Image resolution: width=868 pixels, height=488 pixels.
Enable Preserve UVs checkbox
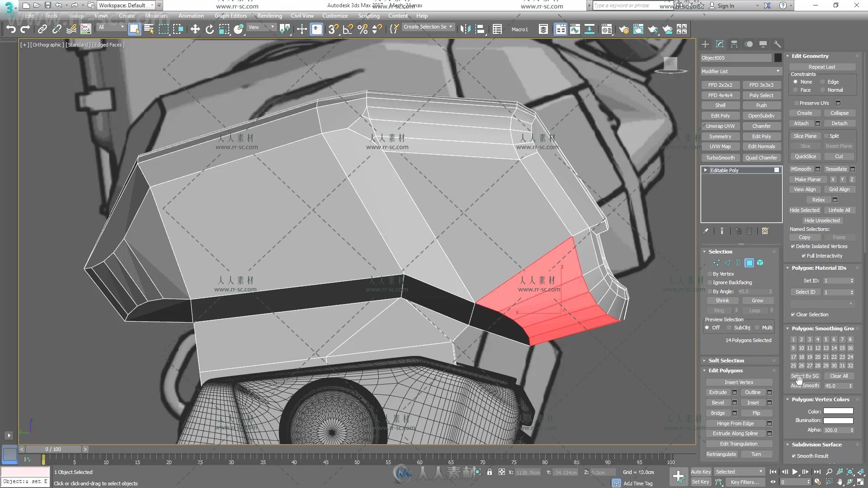(x=797, y=103)
